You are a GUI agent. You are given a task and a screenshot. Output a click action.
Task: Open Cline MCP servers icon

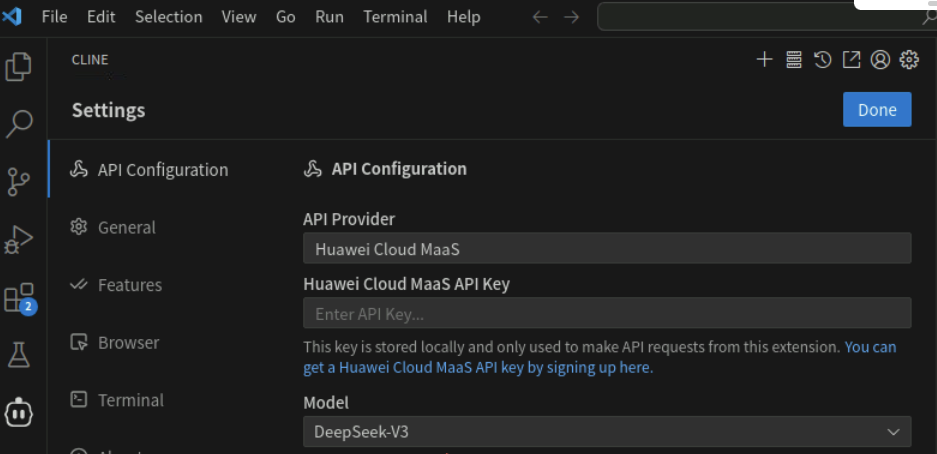[x=794, y=60]
